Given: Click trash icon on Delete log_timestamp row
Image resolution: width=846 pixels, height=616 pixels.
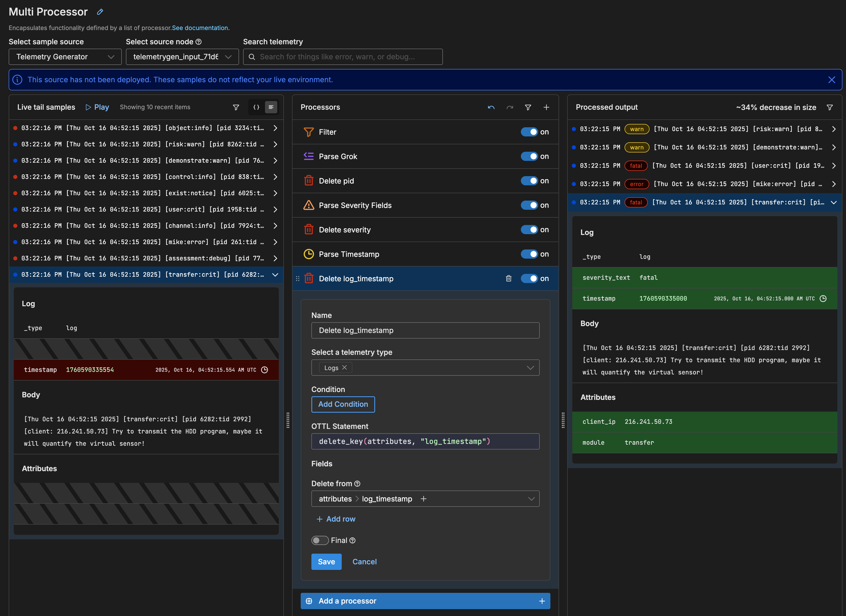Looking at the screenshot, I should (508, 278).
